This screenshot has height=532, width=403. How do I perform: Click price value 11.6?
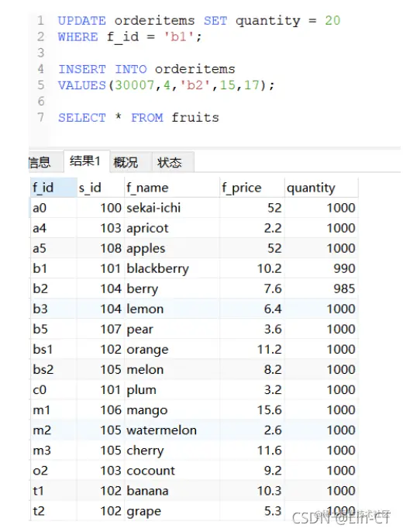click(x=252, y=451)
